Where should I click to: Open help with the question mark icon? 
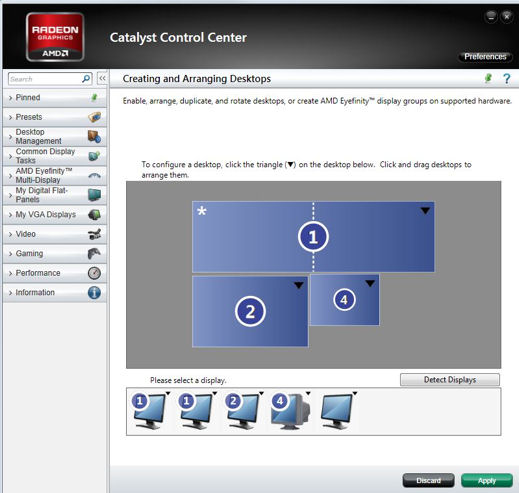506,79
